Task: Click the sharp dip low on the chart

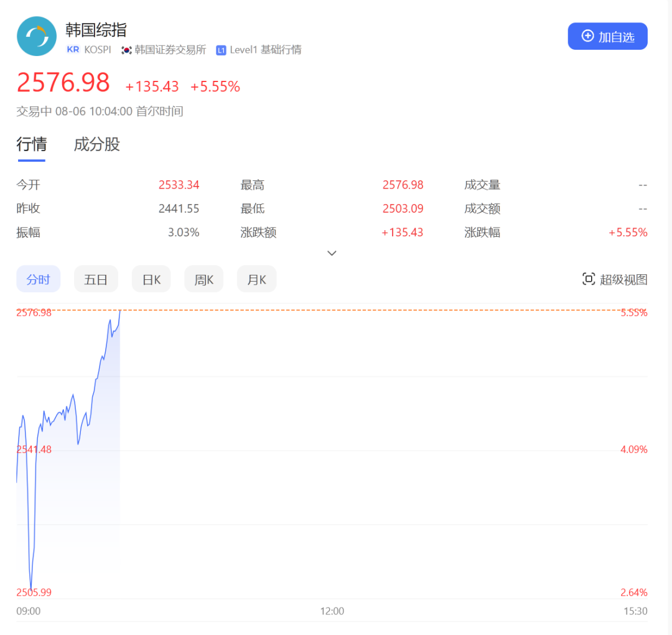Action: tap(31, 589)
